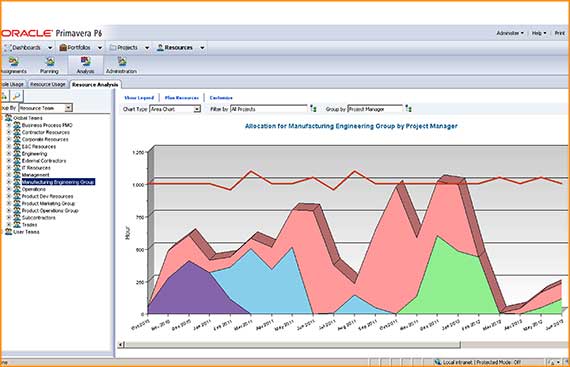Image resolution: width=570 pixels, height=367 pixels.
Task: Select Management in the team tree
Action: coord(35,175)
